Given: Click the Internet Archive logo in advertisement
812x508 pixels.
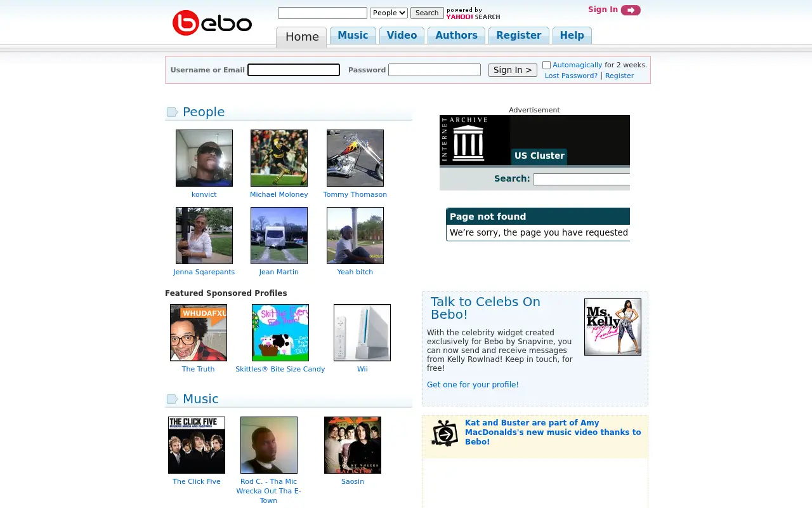Looking at the screenshot, I should click(465, 140).
